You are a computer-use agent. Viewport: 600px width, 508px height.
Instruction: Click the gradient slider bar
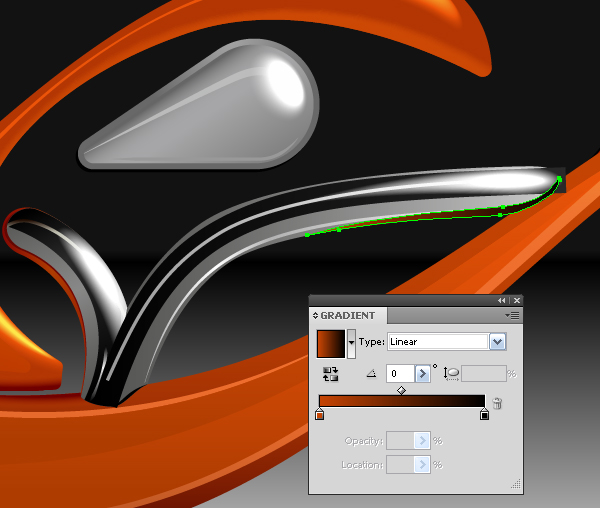(402, 401)
